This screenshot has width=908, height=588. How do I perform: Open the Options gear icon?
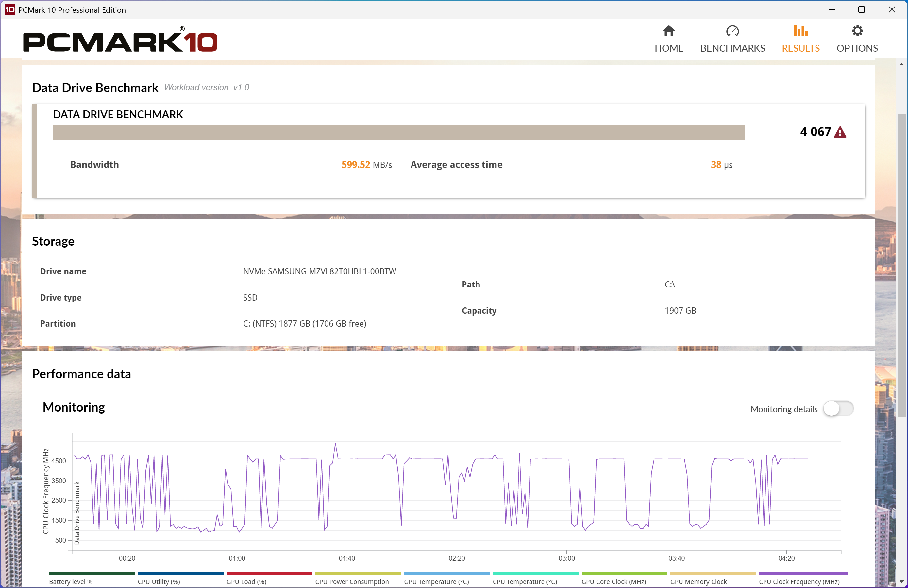857,31
